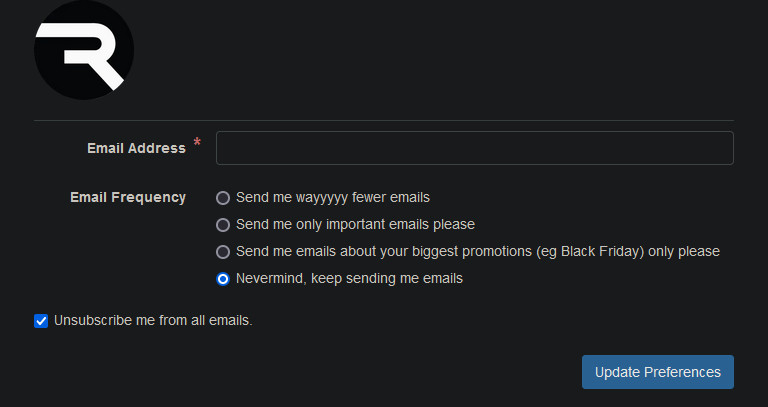
Task: Click the red required asterisk marker
Action: (197, 143)
